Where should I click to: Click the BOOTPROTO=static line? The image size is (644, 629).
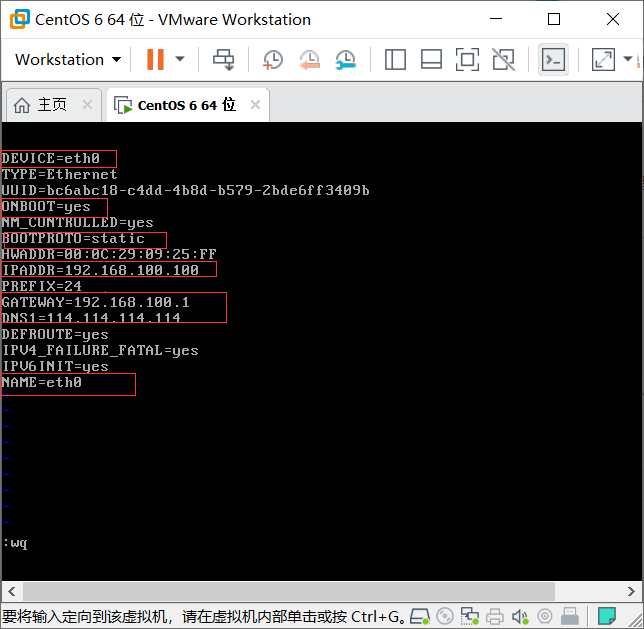[73, 239]
